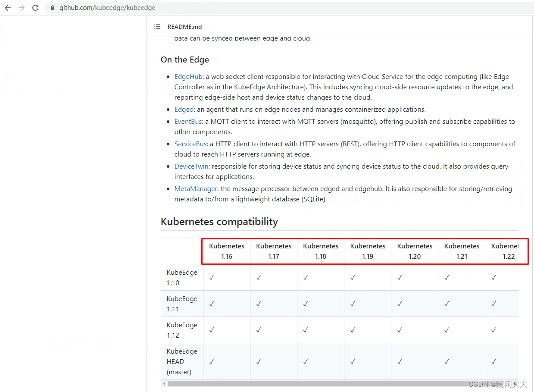
Task: Click the KubeEdge HEAD checkmark under Kubernetes 1.21
Action: point(447,362)
